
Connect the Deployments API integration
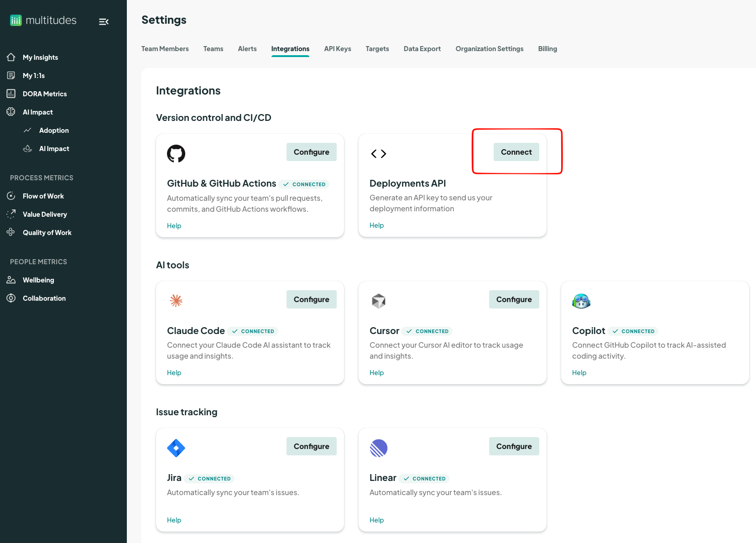point(516,152)
